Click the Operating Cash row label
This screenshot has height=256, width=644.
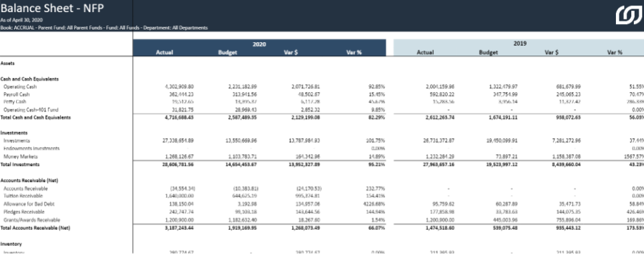click(20, 87)
